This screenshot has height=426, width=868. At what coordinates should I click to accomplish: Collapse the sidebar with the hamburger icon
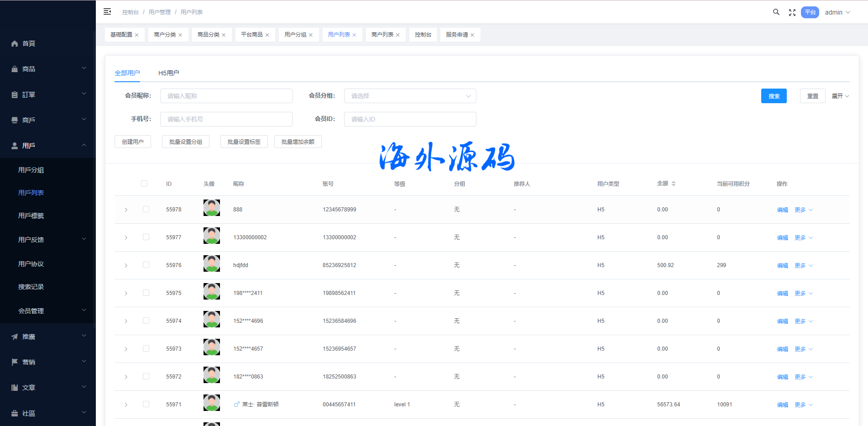tap(107, 12)
